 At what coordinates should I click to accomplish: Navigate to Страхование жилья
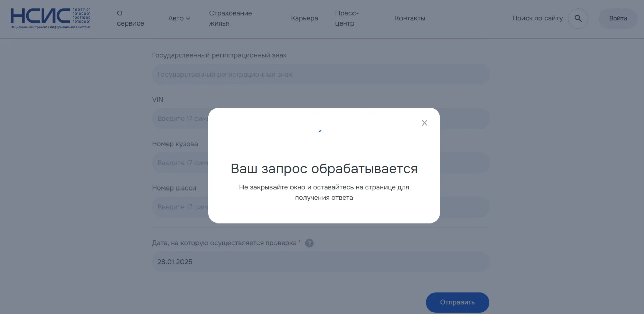[230, 18]
